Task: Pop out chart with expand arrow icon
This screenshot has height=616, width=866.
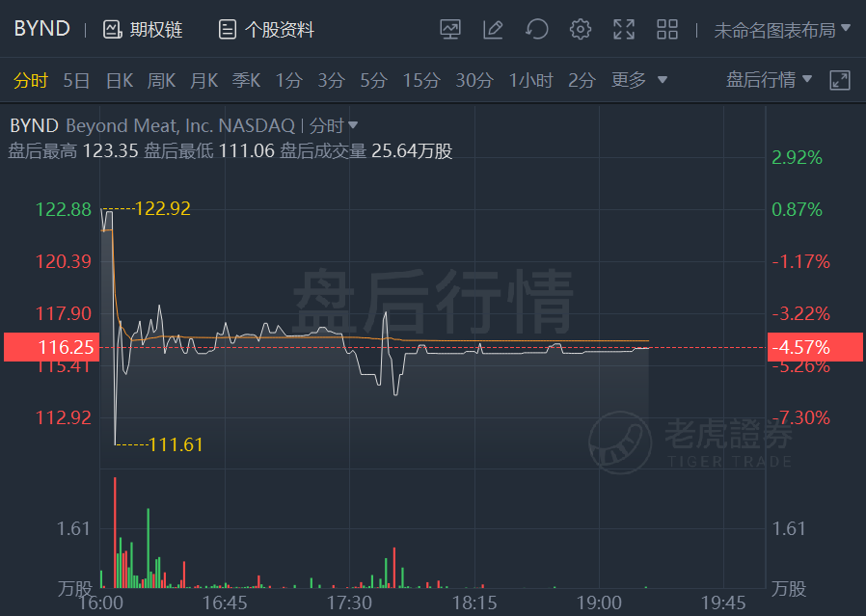Action: (x=840, y=80)
